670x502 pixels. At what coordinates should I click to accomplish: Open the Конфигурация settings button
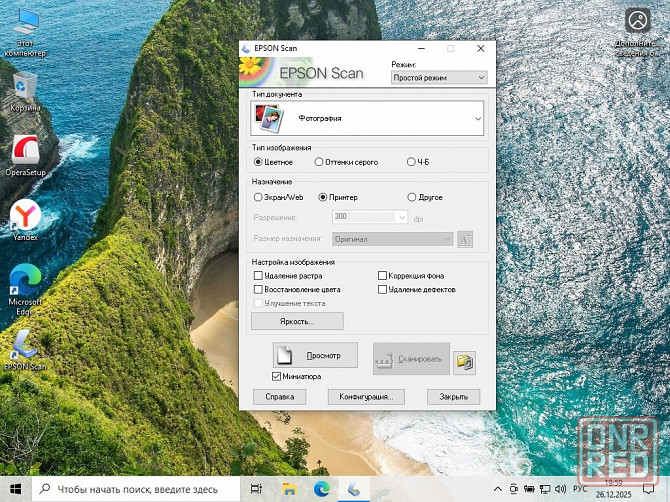[x=364, y=397]
